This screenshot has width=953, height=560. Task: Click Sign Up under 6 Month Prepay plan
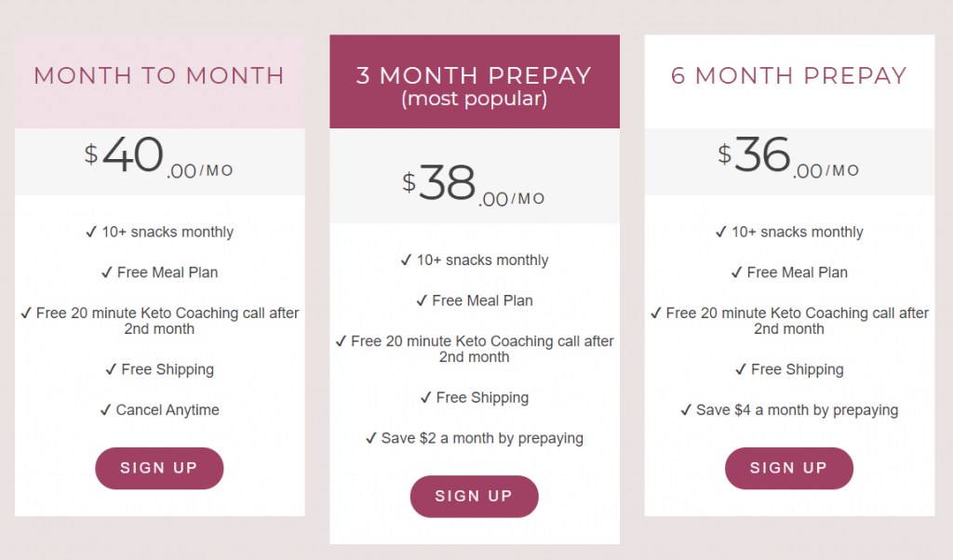click(789, 468)
